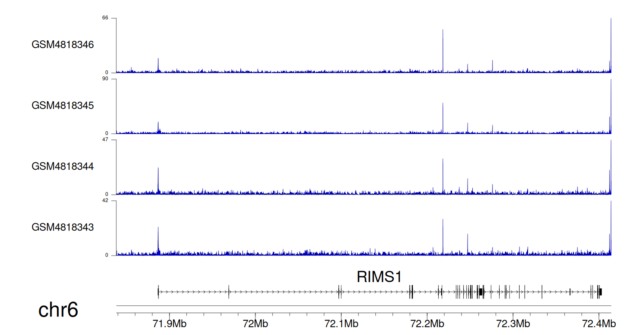Click the 71.9Mb axis tick label
The height and width of the screenshot is (335, 644).
point(170,323)
